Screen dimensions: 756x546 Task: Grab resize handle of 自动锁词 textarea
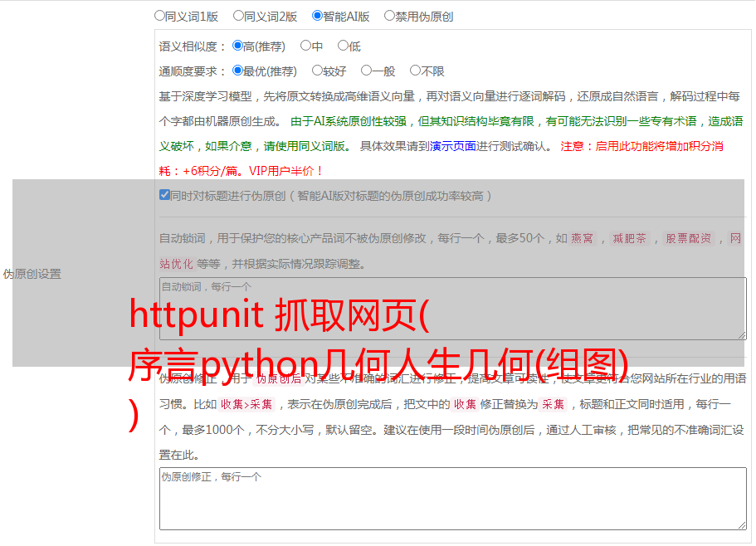click(x=742, y=335)
